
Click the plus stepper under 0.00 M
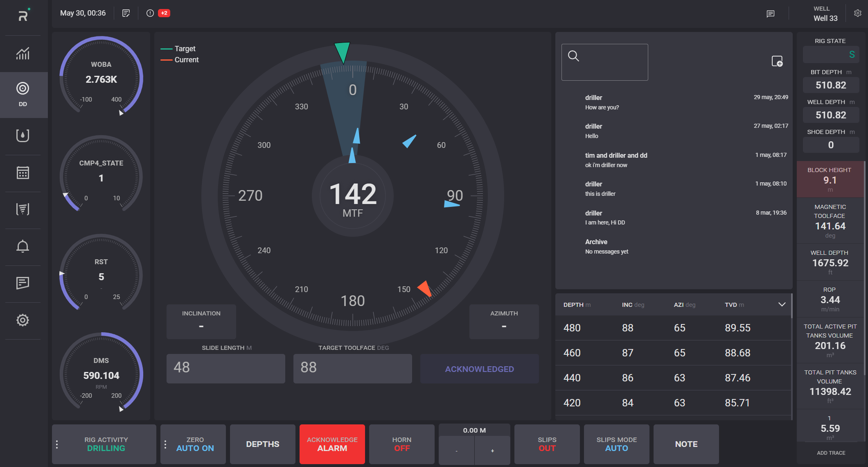point(492,451)
